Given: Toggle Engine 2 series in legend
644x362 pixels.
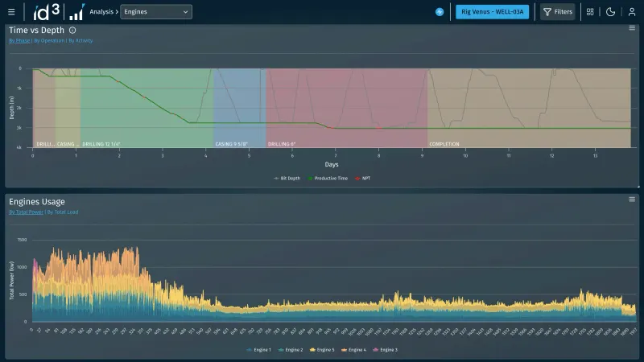Looking at the screenshot, I should [x=291, y=350].
